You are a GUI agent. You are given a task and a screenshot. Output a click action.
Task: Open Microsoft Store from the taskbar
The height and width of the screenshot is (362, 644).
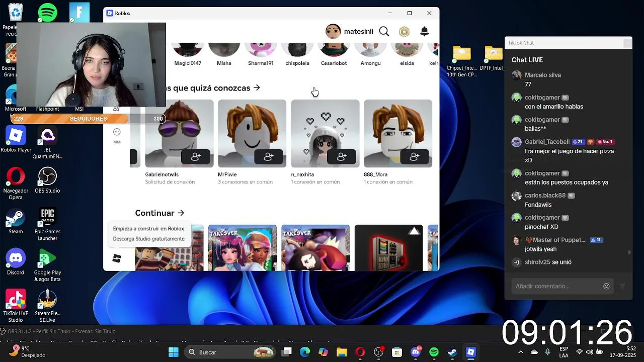point(397,352)
